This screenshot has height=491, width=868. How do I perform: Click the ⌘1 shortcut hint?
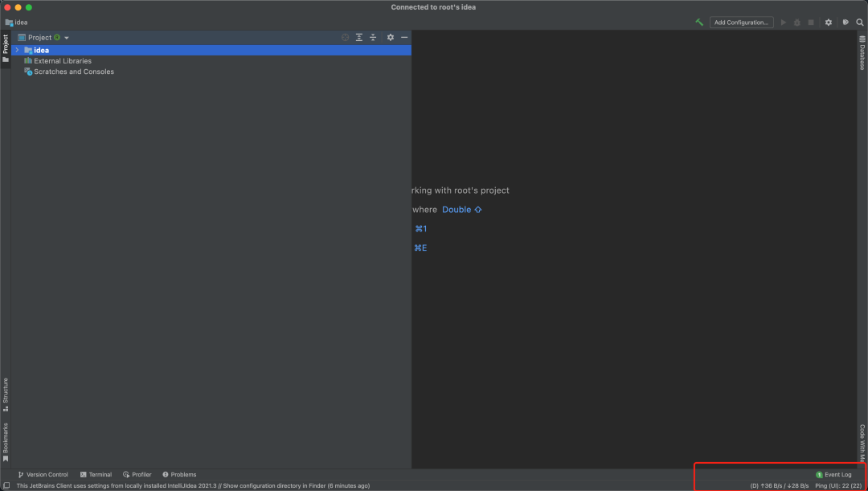[x=420, y=228]
